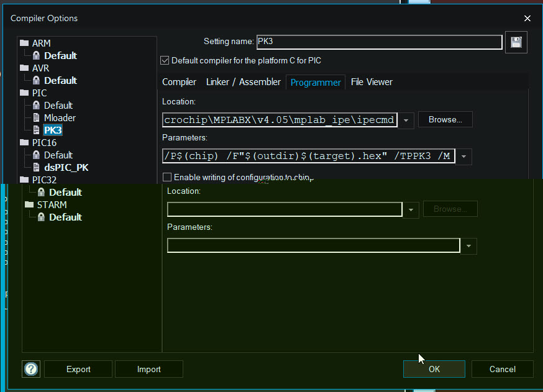This screenshot has height=392, width=543.
Task: Click lock icon of PIC Default
Action: (x=37, y=105)
